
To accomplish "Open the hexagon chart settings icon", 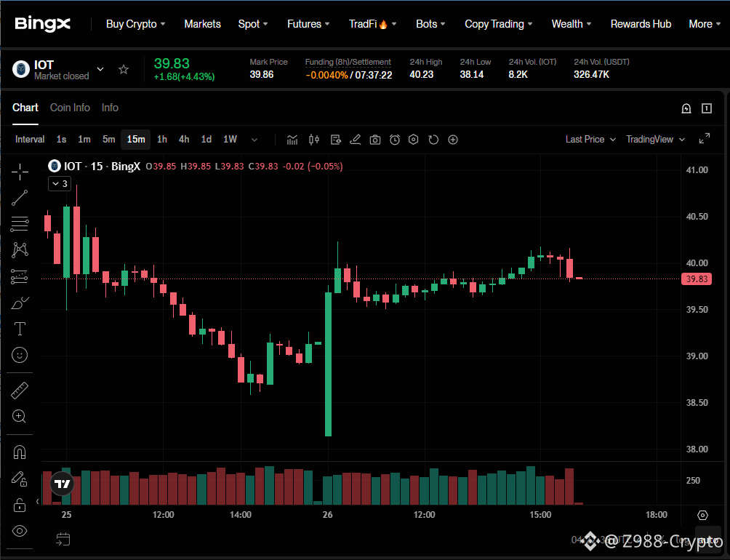I will [x=414, y=140].
